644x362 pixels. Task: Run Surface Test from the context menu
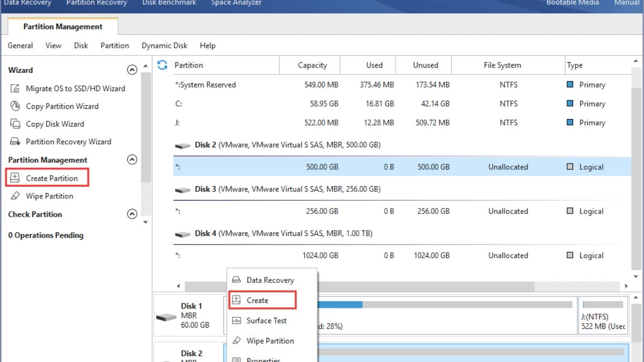pos(259,320)
